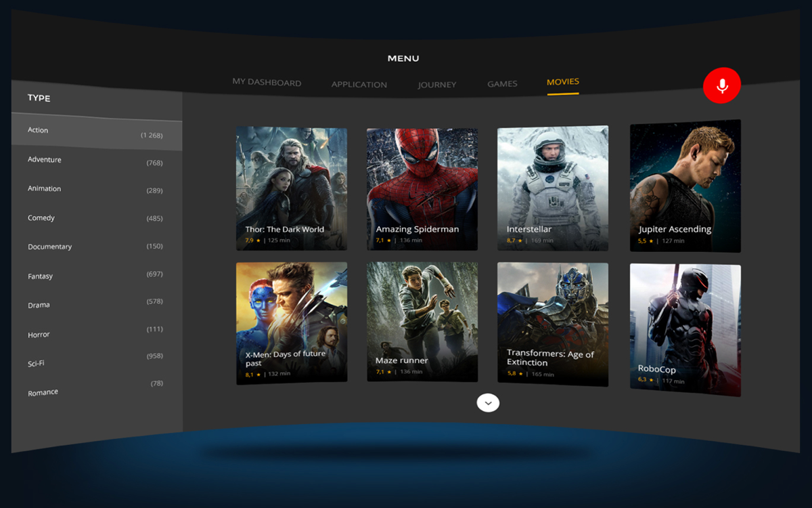
Task: Click the TYPE panel header
Action: [39, 98]
